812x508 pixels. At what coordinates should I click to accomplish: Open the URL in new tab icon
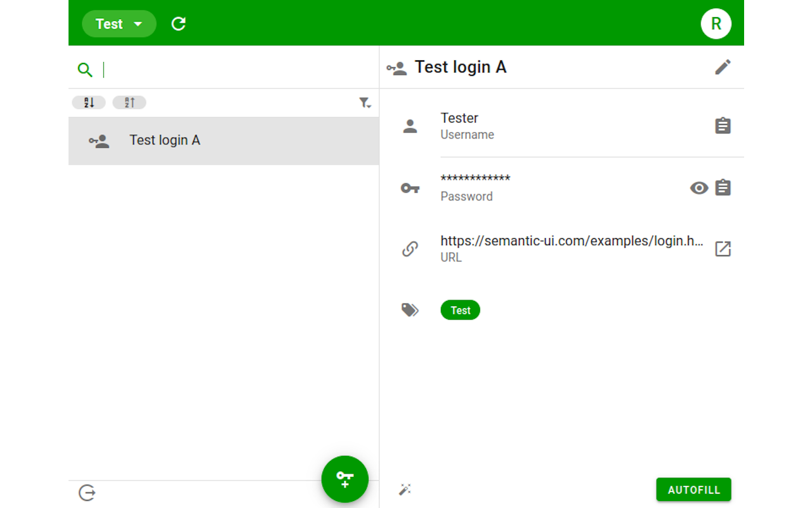[723, 249]
